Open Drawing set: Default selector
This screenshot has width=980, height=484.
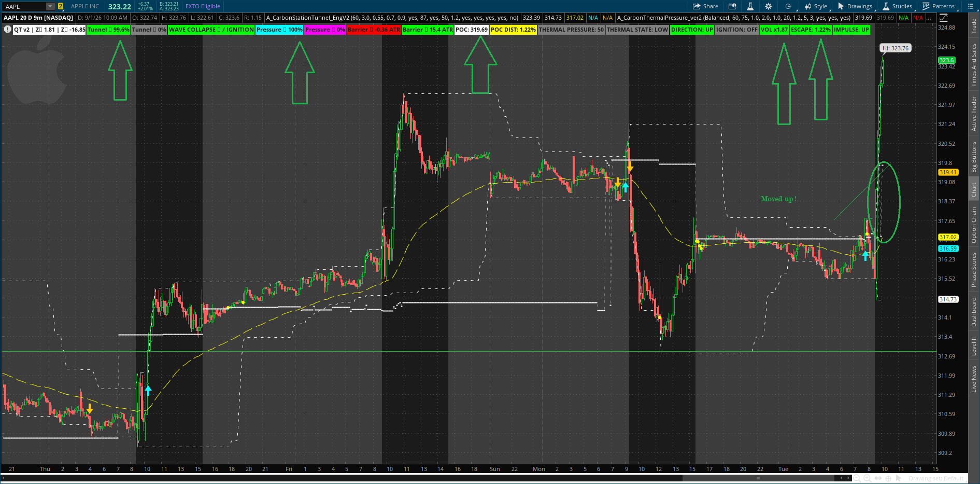[x=936, y=478]
